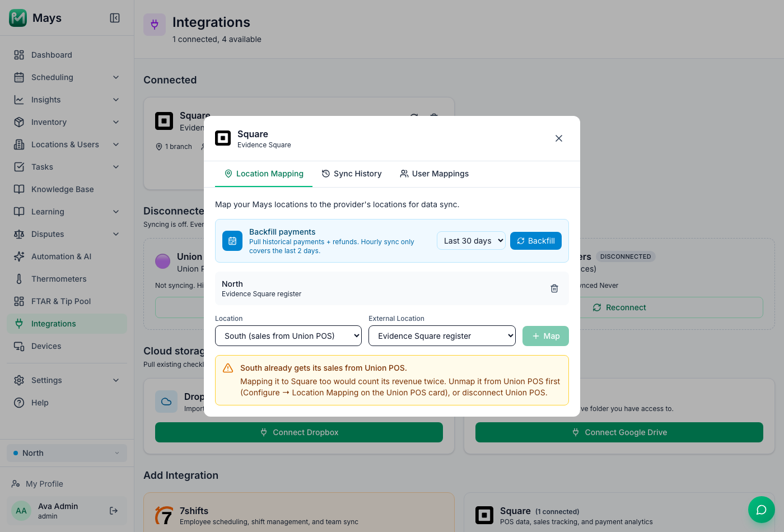Image resolution: width=784 pixels, height=532 pixels.
Task: Click the Mays logo icon
Action: coord(18,18)
